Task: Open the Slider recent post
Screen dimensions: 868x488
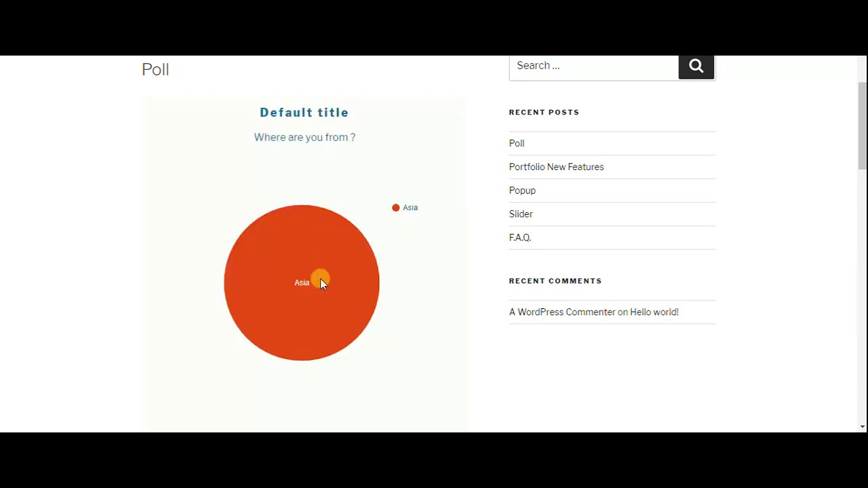Action: pyautogui.click(x=521, y=214)
